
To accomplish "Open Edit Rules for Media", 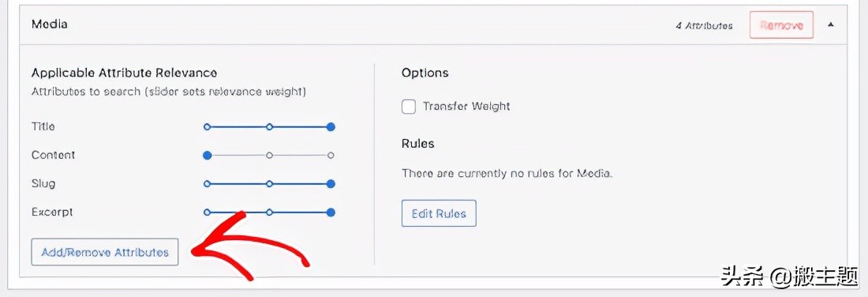I will [x=439, y=213].
